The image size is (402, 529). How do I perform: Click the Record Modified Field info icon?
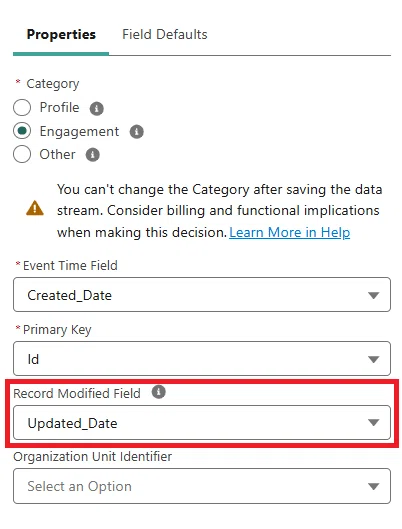[x=159, y=392]
